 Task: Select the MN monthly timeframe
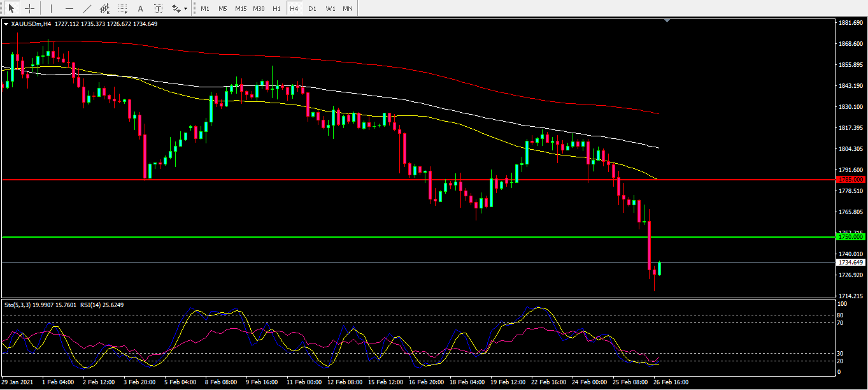(x=348, y=8)
